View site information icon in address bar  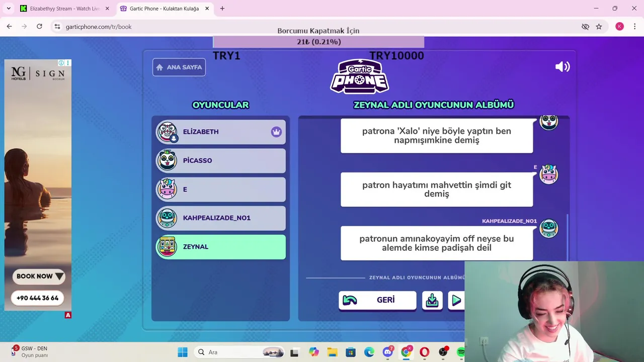click(57, 27)
